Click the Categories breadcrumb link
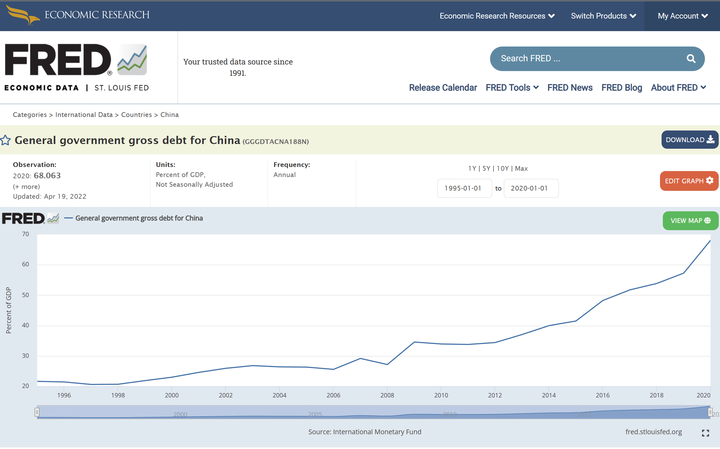Viewport: 720px width, 449px height. pyautogui.click(x=30, y=115)
